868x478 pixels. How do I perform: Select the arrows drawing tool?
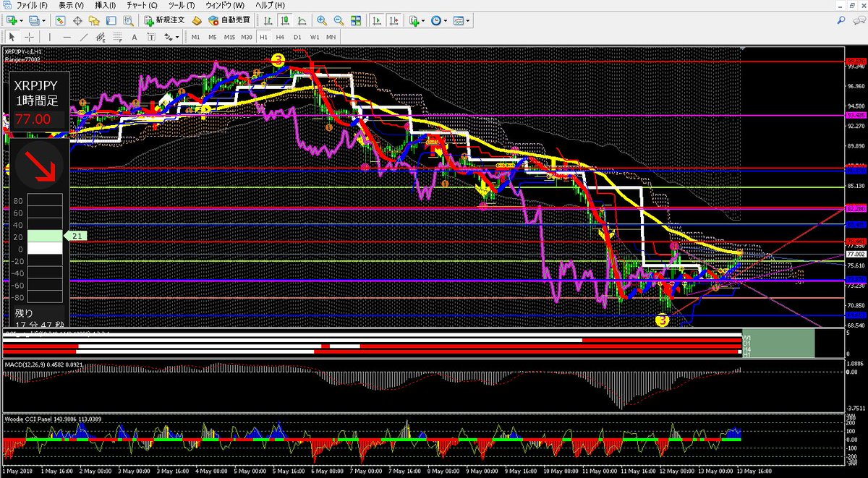(x=167, y=37)
